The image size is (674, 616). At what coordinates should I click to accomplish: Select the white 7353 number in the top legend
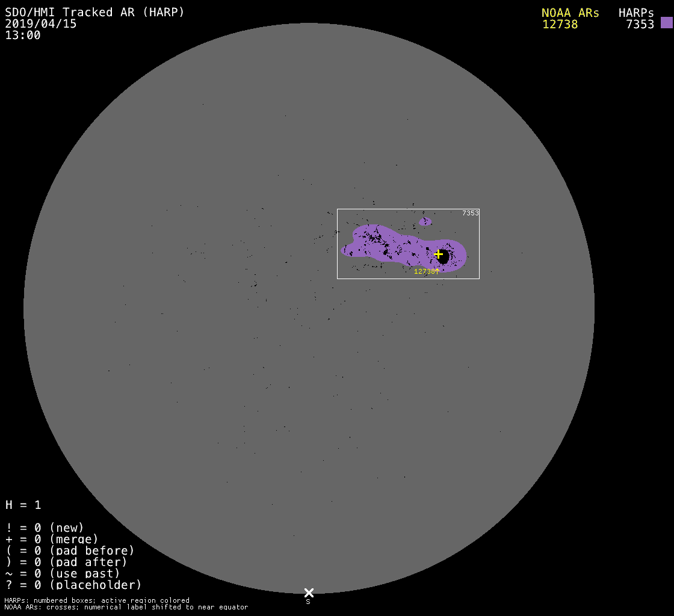pos(640,25)
